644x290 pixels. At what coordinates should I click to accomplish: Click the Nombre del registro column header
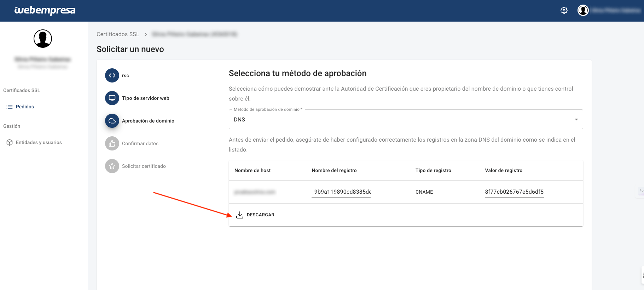(x=334, y=170)
